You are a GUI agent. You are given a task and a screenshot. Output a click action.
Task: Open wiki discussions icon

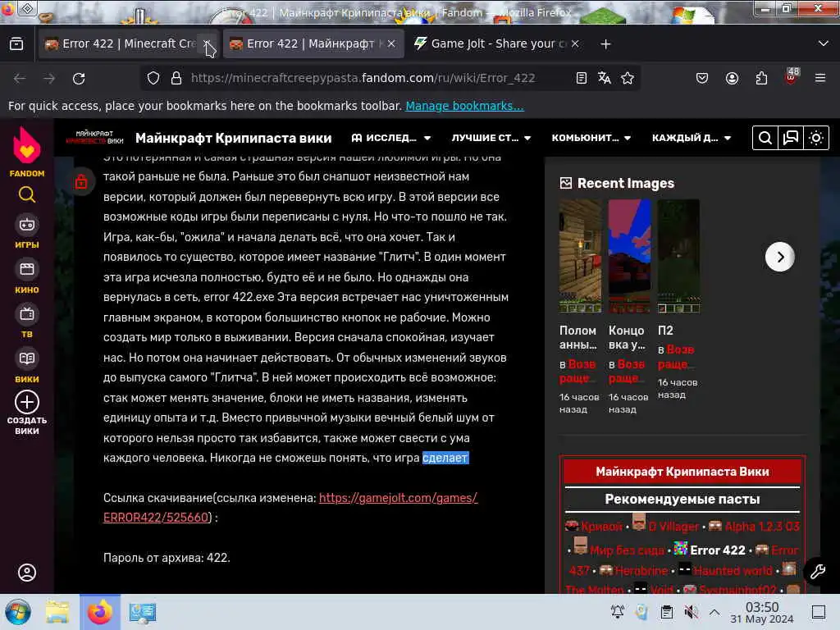click(791, 138)
